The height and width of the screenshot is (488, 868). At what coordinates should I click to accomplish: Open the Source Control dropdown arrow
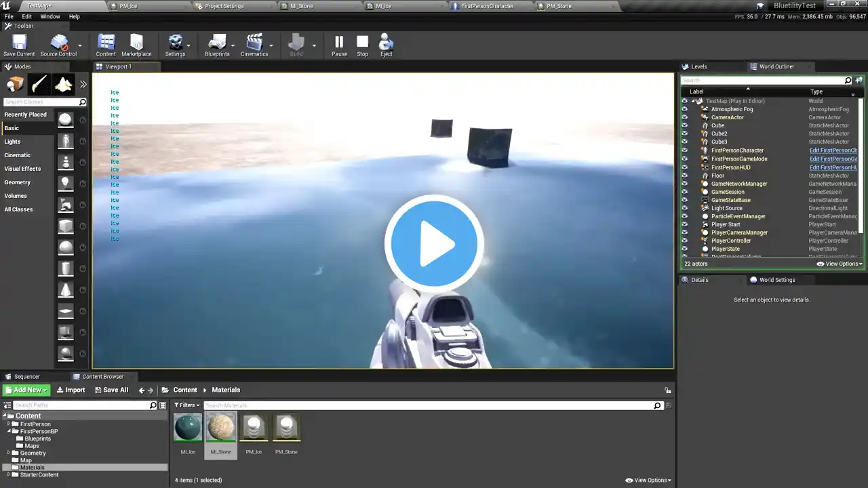(x=80, y=46)
